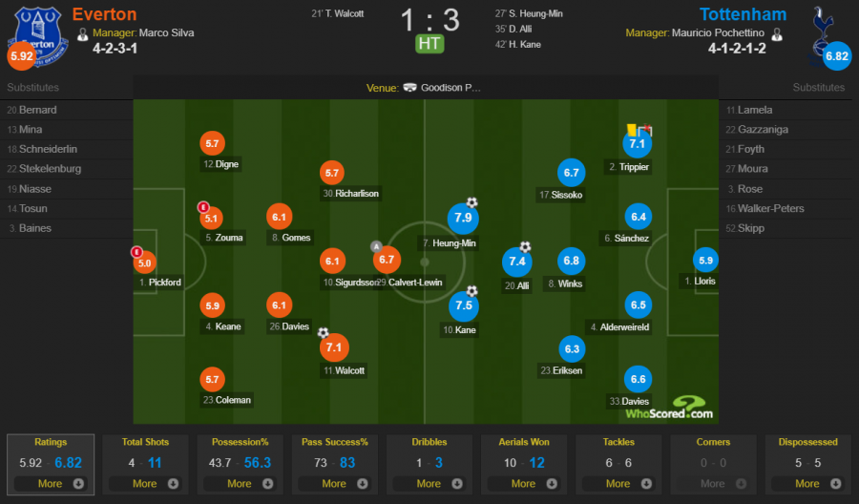Click the Everton manager silhouette icon
859x504 pixels.
(83, 34)
